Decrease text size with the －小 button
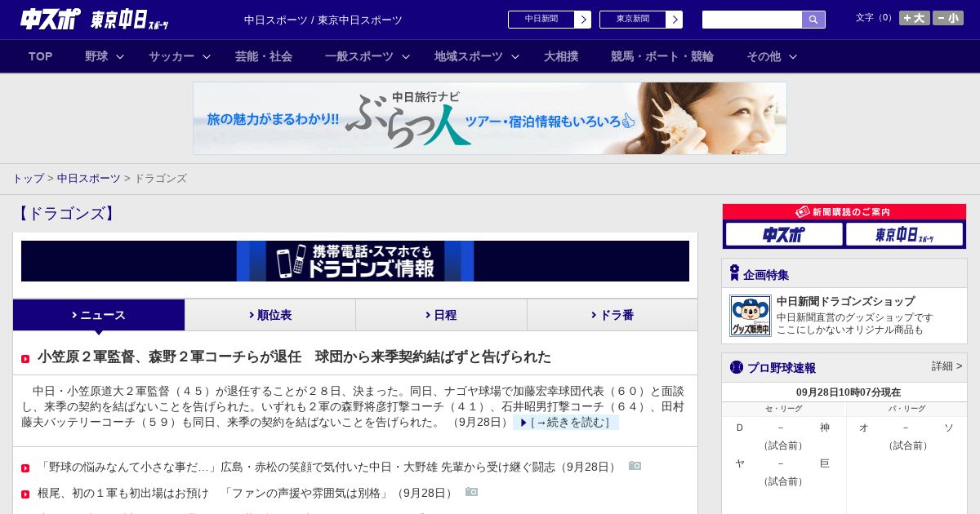 [948, 18]
